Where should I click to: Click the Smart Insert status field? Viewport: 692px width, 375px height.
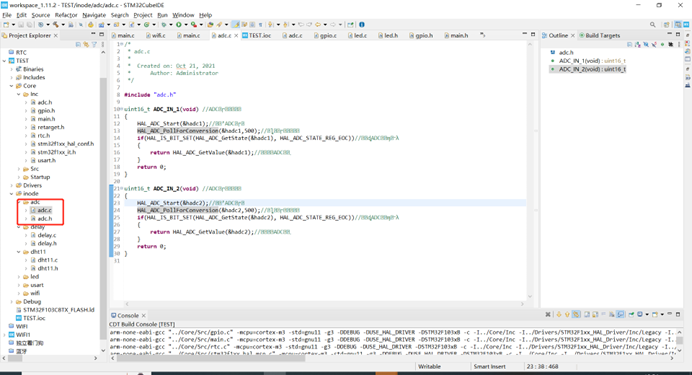point(489,366)
